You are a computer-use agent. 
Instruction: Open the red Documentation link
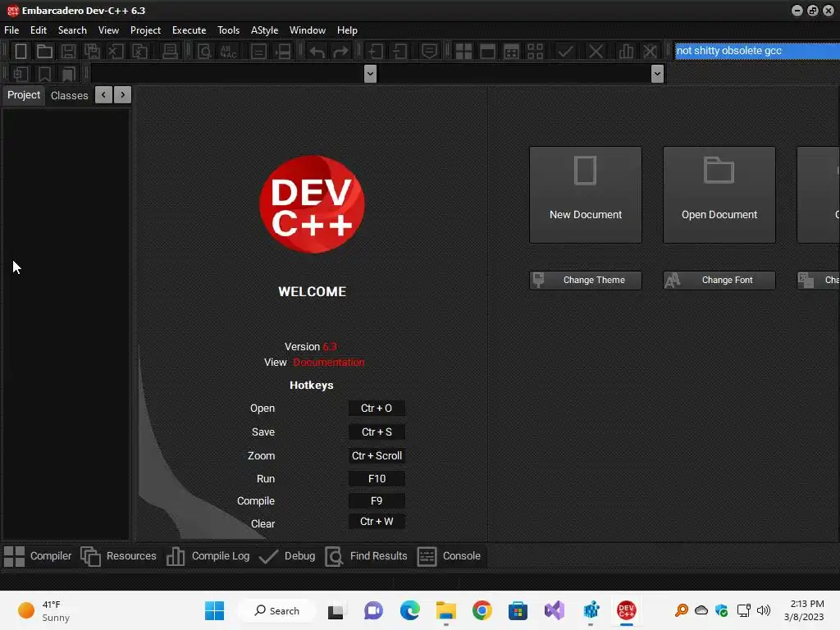click(329, 362)
